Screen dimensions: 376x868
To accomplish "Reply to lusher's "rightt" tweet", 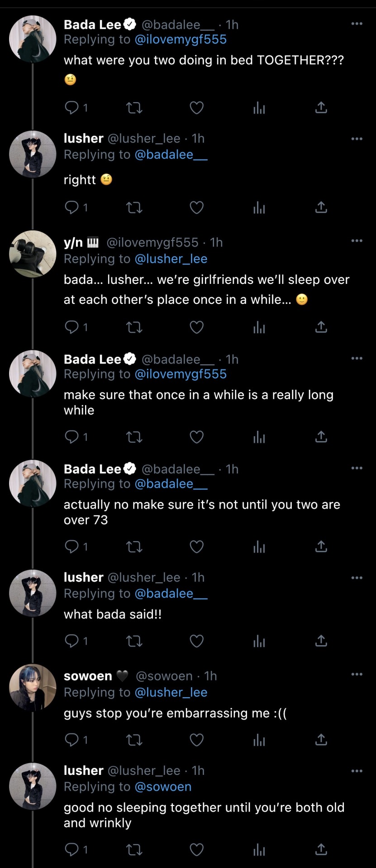I will pyautogui.click(x=72, y=208).
